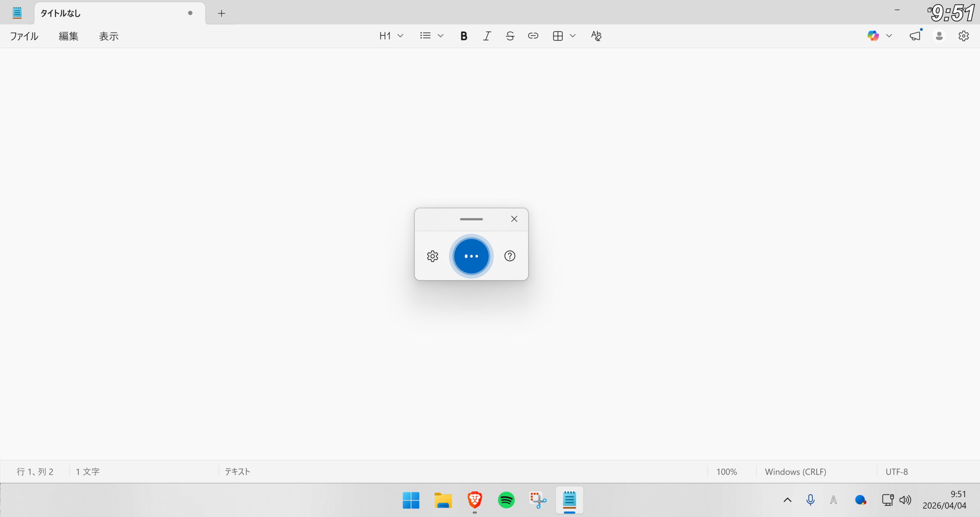Open the ファイル menu
This screenshot has height=517, width=980.
click(x=24, y=36)
